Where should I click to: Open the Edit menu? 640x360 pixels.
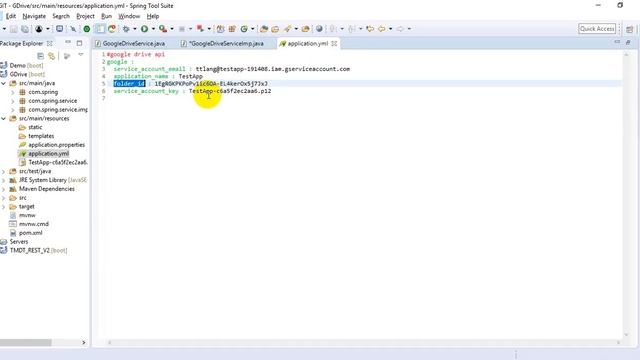click(x=11, y=16)
